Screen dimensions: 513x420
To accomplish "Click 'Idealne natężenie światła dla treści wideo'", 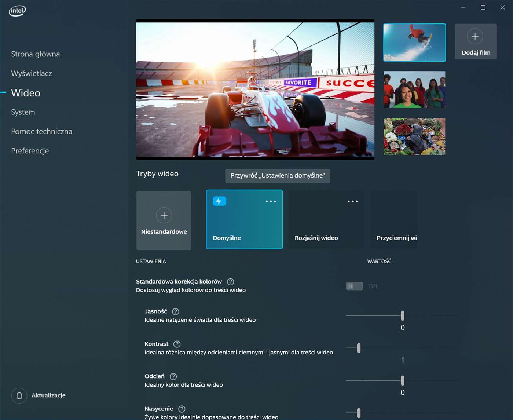I will coord(200,320).
